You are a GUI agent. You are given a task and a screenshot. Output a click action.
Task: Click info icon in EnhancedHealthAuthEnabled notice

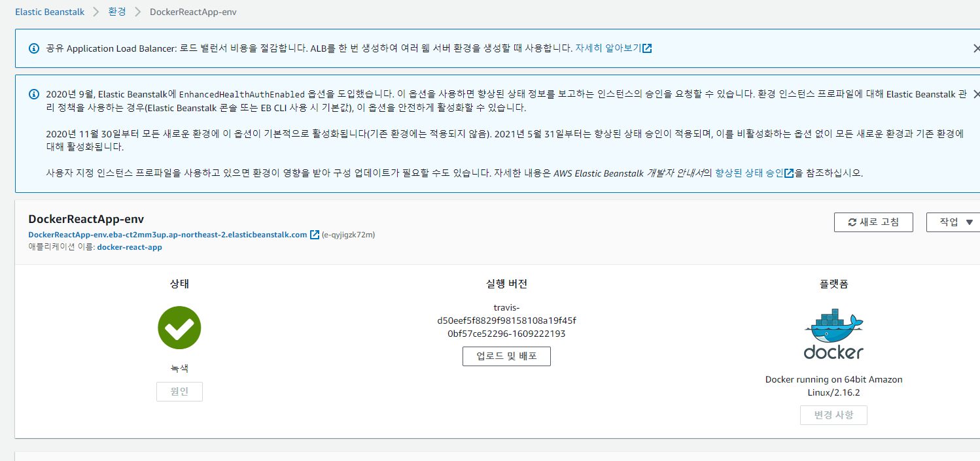pos(34,94)
